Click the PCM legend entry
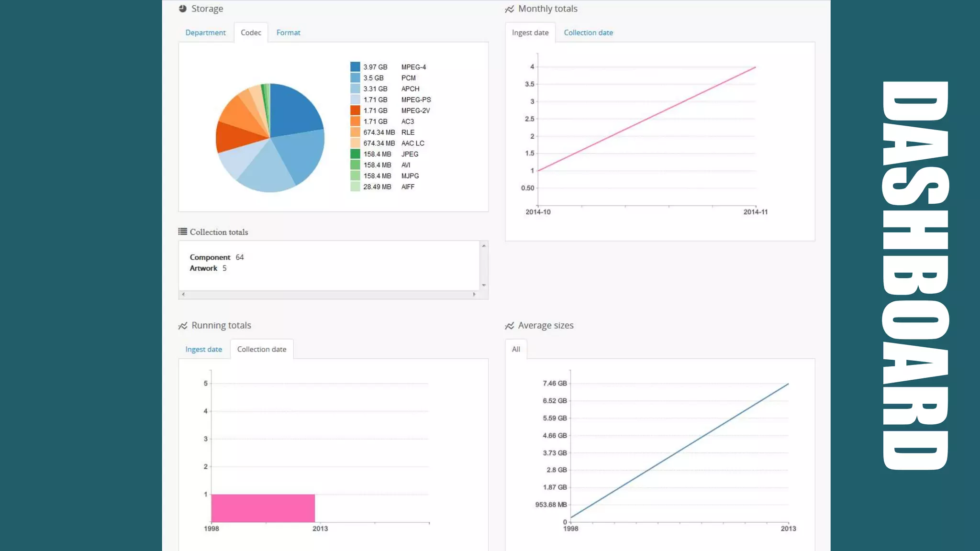 coord(408,78)
